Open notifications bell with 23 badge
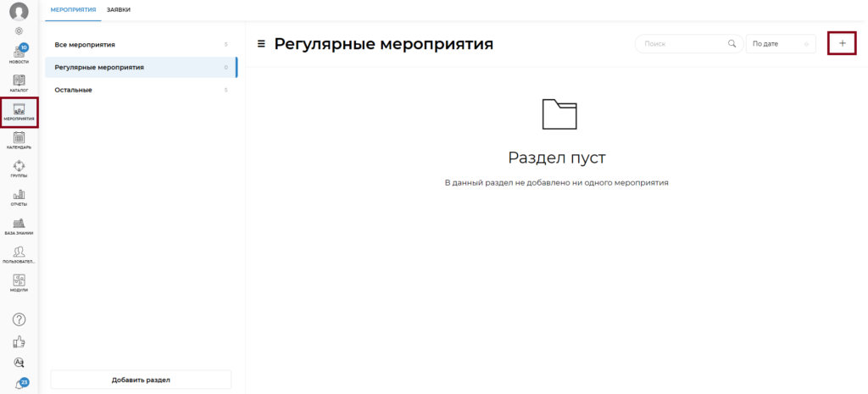Screen dimensions: 868x394 point(20,384)
